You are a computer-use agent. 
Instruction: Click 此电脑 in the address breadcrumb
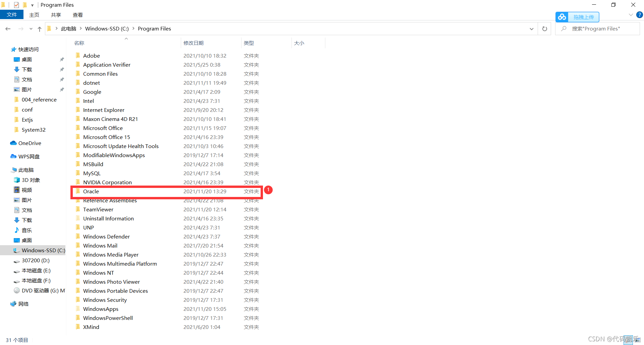pos(69,29)
